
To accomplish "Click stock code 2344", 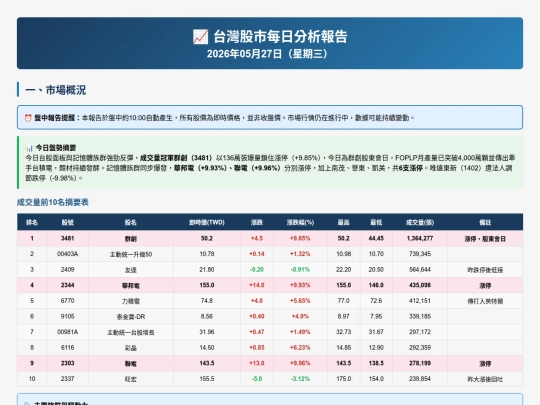I will click(68, 285).
